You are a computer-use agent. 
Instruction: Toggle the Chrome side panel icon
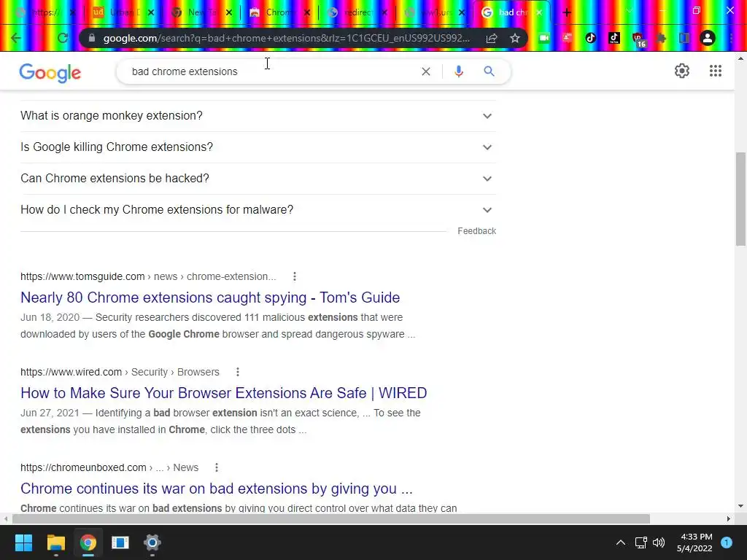tap(684, 38)
